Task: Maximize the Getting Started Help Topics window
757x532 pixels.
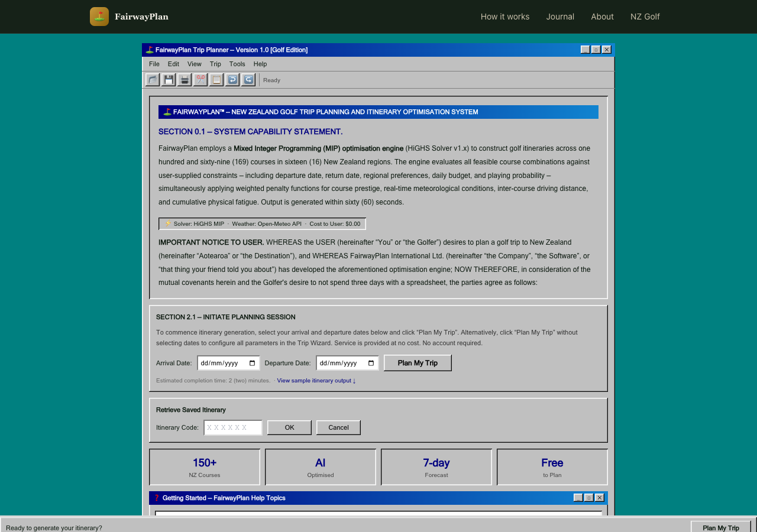Action: (589, 498)
